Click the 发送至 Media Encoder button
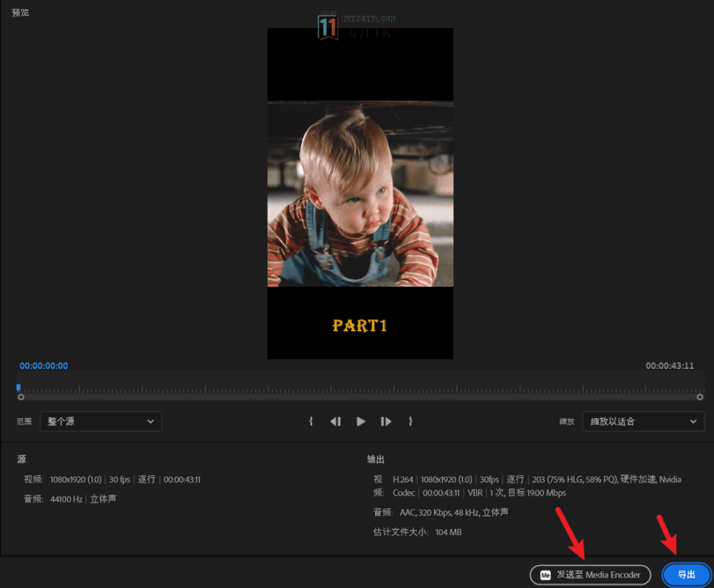Screen dimensions: 714x588 pyautogui.click(x=590, y=575)
